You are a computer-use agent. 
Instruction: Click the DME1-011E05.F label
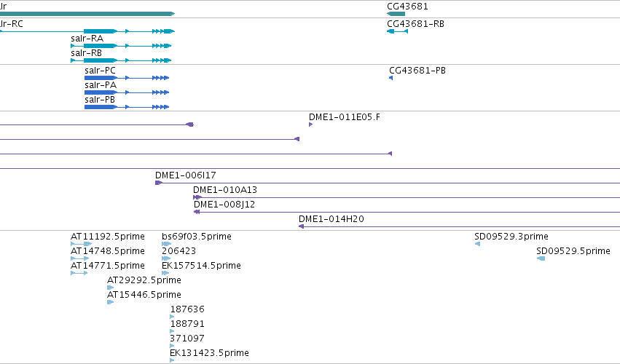[x=345, y=117]
